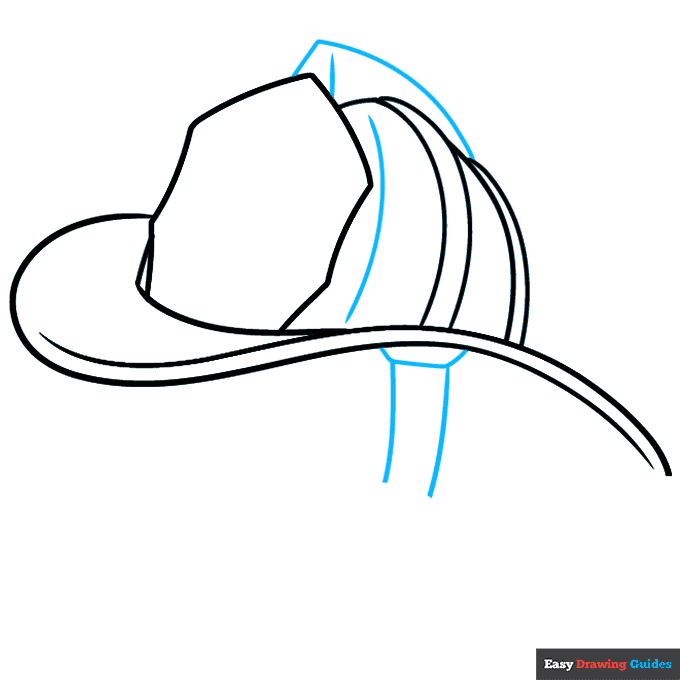Screen dimensions: 680x680
Task: Click the white word "Easy" in the watermark
Action: pos(558,664)
